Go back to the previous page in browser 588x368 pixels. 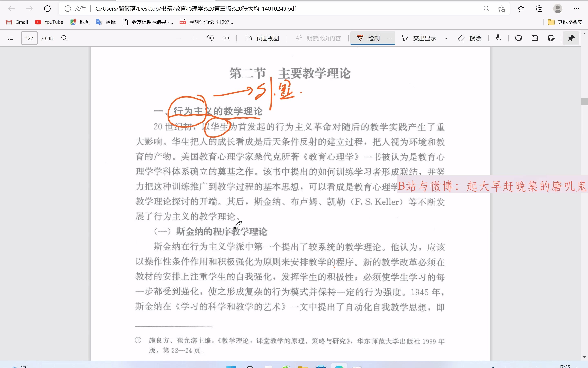(11, 9)
